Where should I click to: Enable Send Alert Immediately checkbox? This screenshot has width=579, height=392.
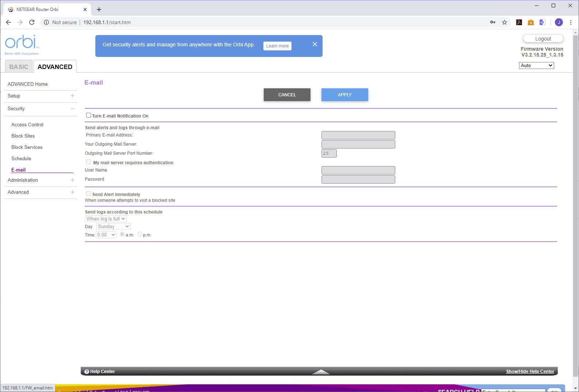pos(88,194)
